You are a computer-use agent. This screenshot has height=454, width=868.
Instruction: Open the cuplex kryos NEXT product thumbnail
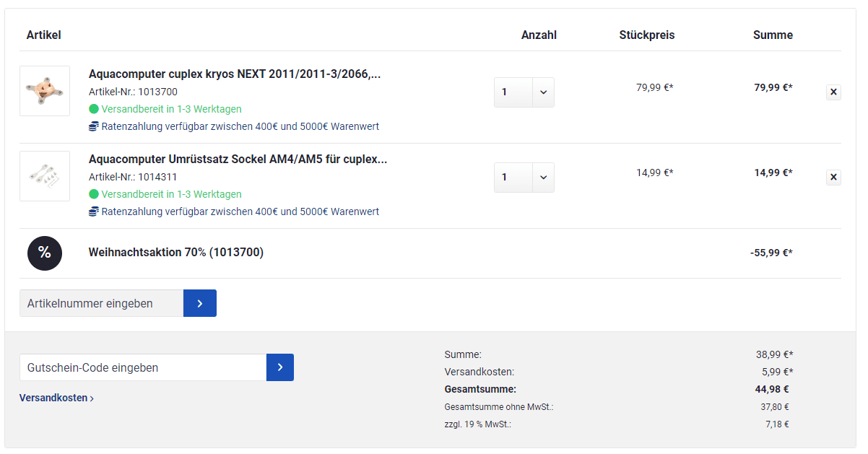tap(45, 91)
